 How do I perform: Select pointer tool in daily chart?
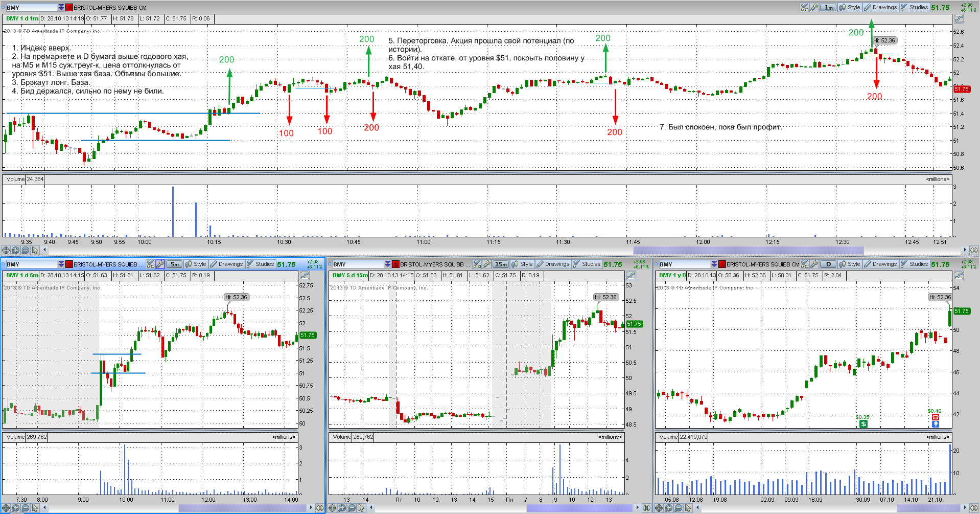(x=688, y=508)
